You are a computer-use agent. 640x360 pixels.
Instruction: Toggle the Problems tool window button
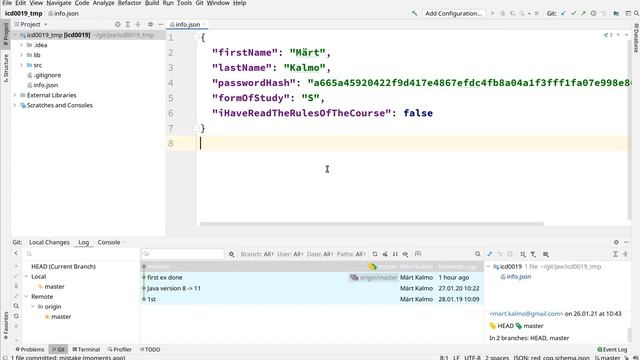30,349
